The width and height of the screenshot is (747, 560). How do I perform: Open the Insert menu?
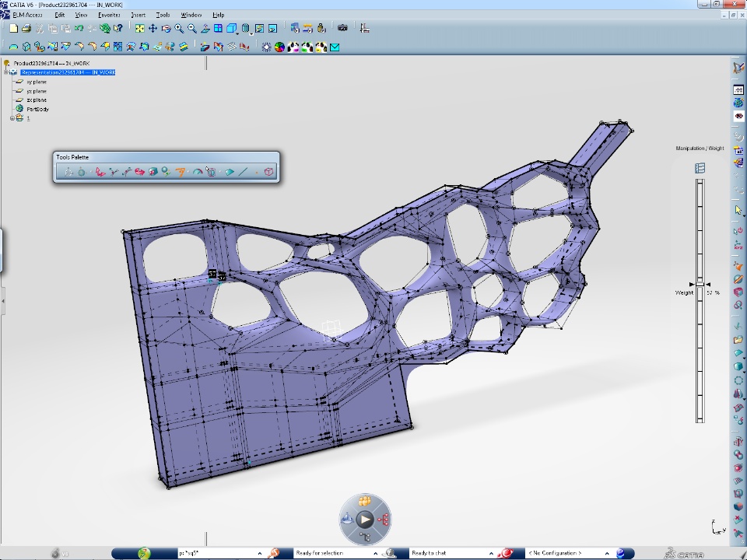(x=138, y=15)
